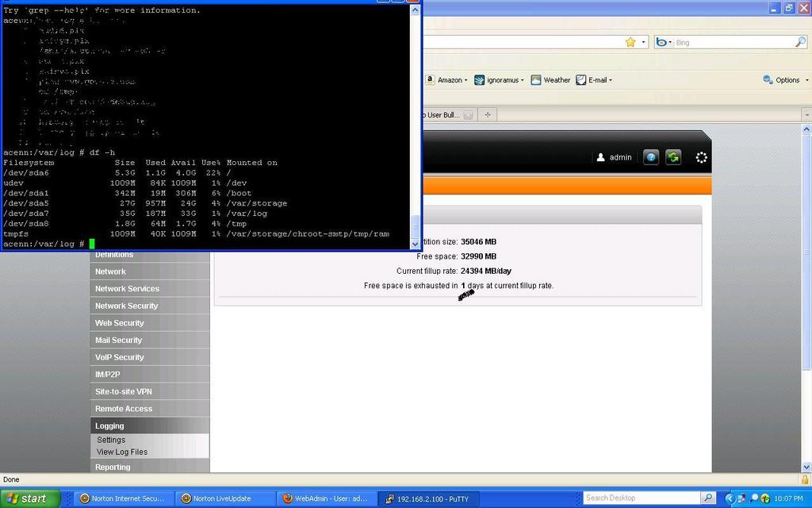Select Web Security in the sidebar

point(120,323)
